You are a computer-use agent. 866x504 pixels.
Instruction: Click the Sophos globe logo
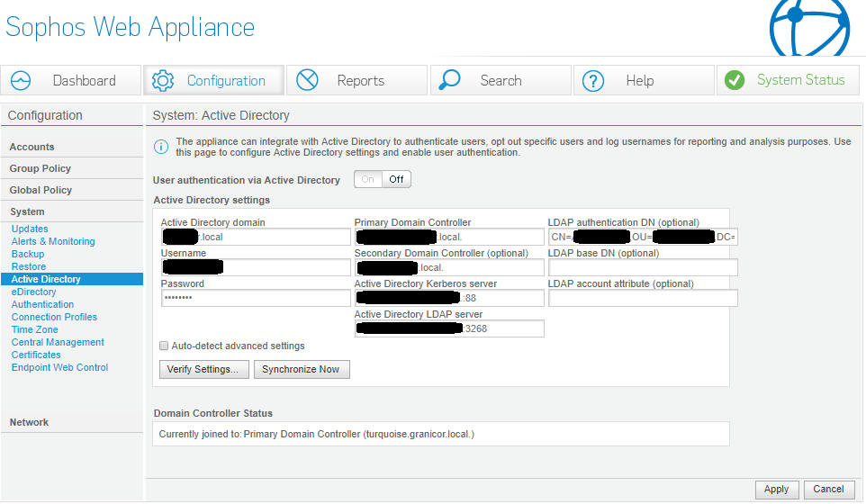(809, 28)
